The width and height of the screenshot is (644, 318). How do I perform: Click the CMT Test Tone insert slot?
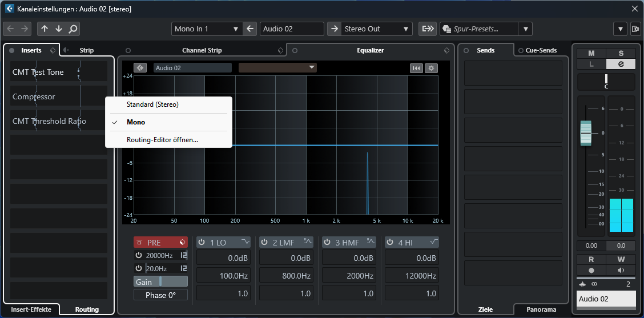click(59, 72)
